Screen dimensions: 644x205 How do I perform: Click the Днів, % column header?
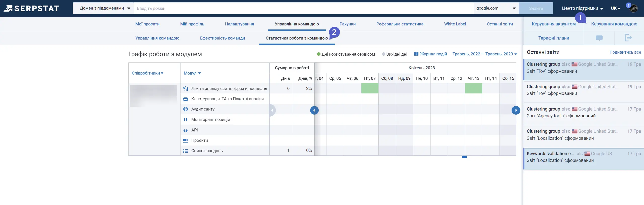click(305, 78)
